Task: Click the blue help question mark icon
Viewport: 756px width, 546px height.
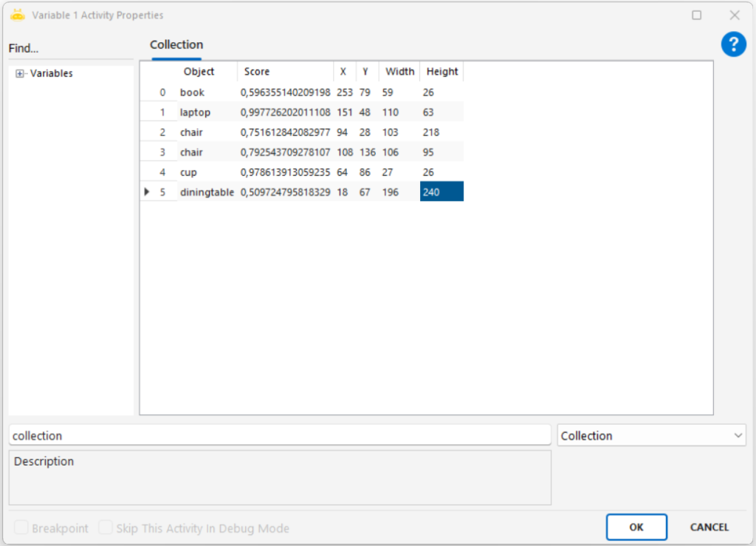Action: click(733, 44)
